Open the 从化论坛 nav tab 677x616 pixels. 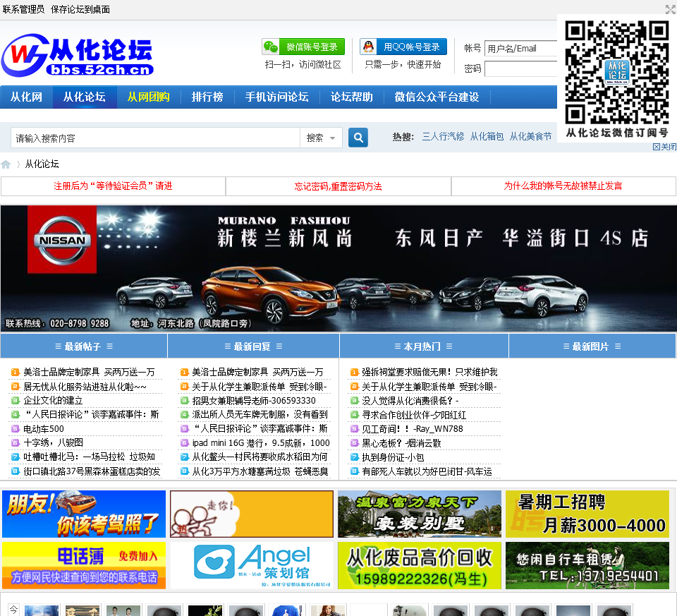point(85,97)
